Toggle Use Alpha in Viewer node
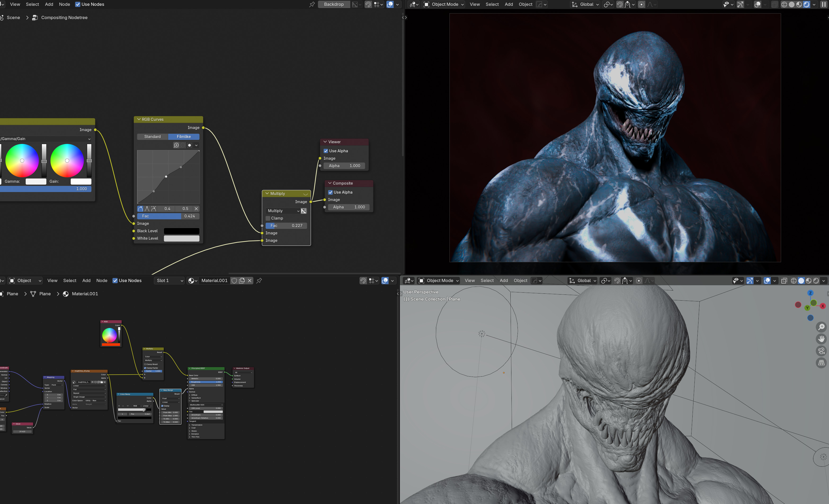This screenshot has height=504, width=829. click(326, 151)
